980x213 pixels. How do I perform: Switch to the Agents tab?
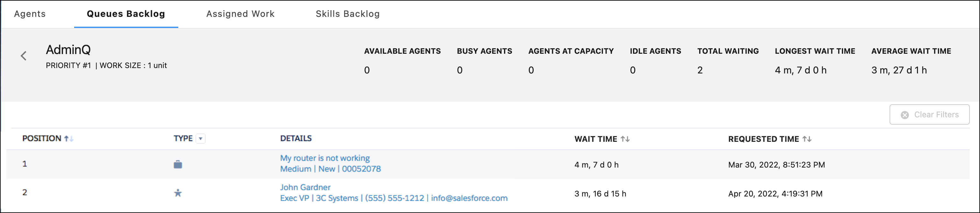30,14
